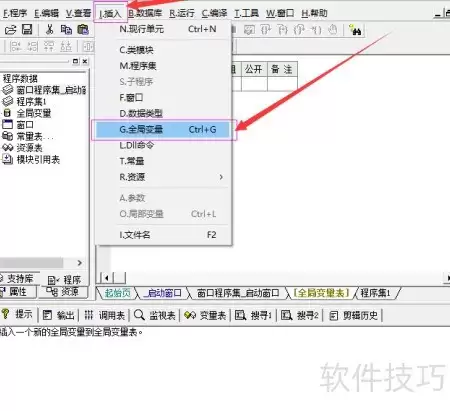Click the tree panel's right scroll arrow

coord(80,263)
